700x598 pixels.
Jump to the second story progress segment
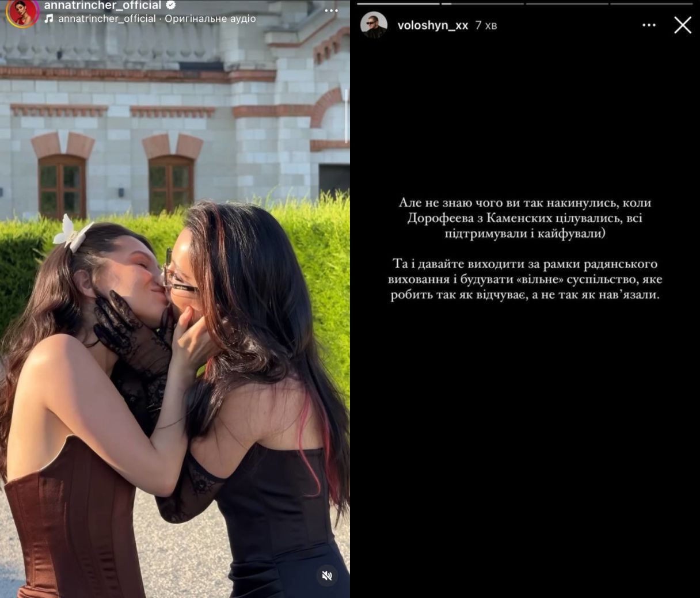pos(482,3)
